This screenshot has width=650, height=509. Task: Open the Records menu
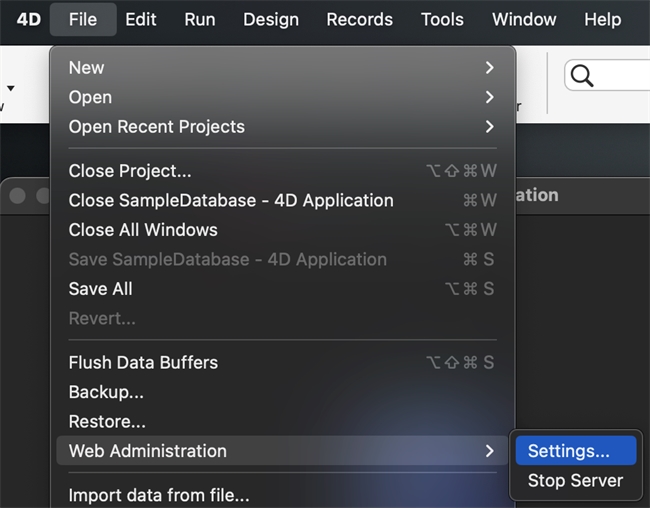click(x=359, y=19)
